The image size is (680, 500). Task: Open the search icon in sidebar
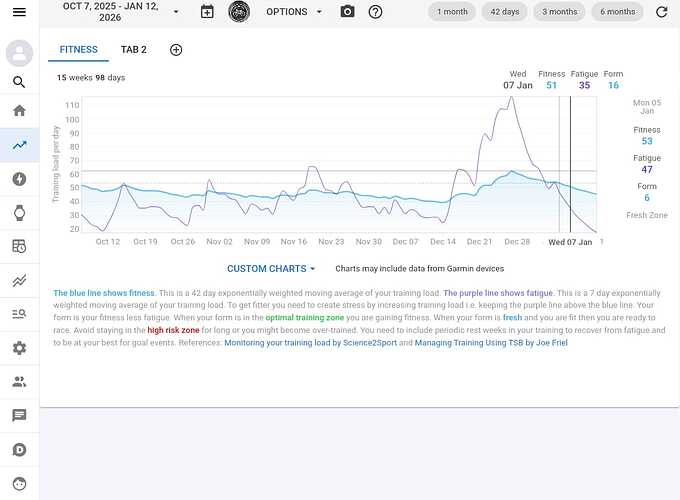click(19, 82)
